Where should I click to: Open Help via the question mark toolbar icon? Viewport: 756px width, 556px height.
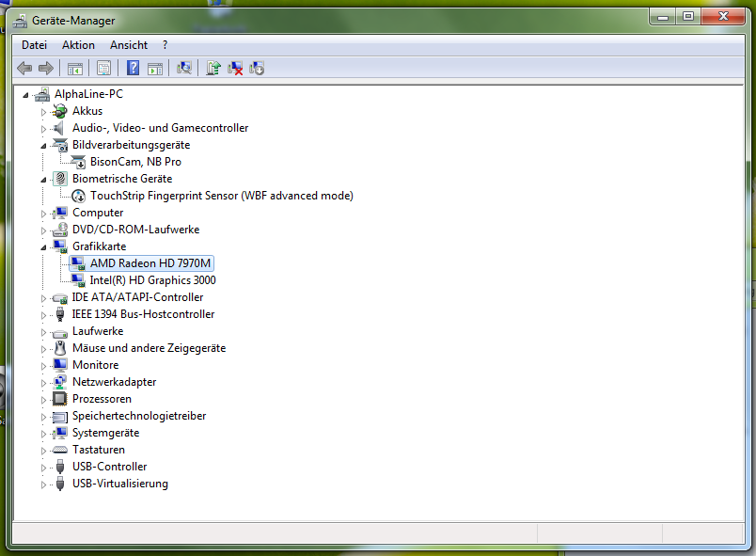point(134,68)
